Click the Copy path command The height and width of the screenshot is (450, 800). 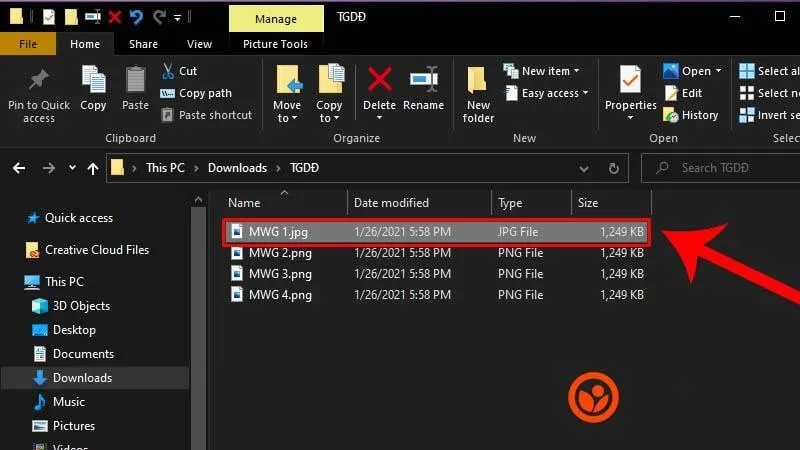(196, 93)
